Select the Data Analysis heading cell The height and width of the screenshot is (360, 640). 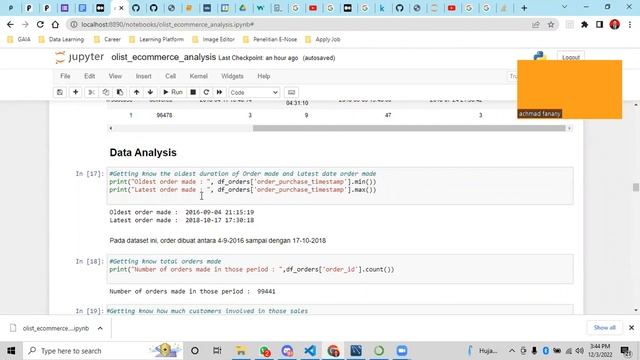(x=143, y=153)
